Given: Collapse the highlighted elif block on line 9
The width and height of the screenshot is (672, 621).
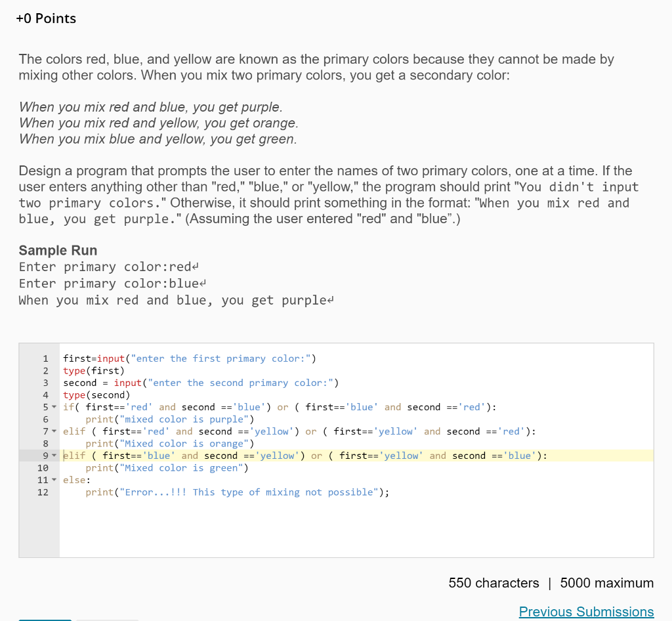Looking at the screenshot, I should point(54,456).
